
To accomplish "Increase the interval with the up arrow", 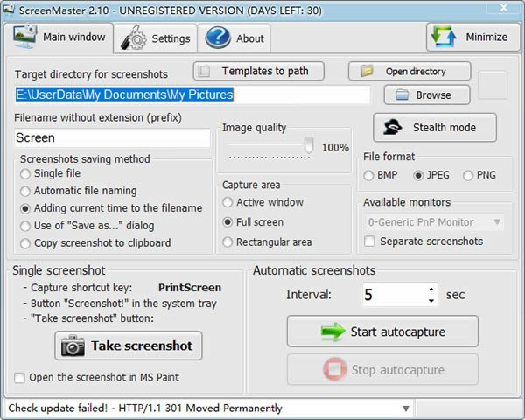I will click(x=431, y=289).
